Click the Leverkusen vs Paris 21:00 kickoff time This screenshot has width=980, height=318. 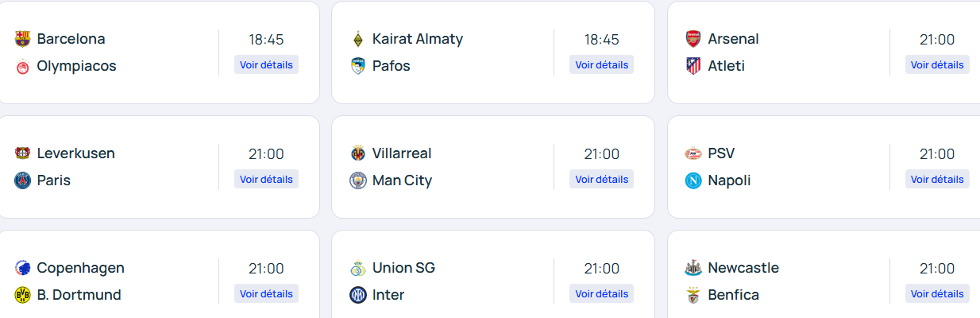click(266, 154)
